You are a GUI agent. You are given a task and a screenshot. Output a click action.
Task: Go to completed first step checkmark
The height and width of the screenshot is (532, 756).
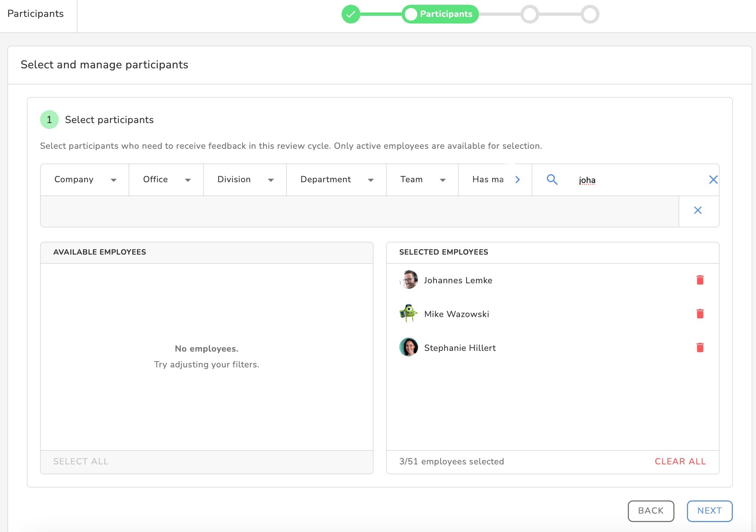[350, 14]
